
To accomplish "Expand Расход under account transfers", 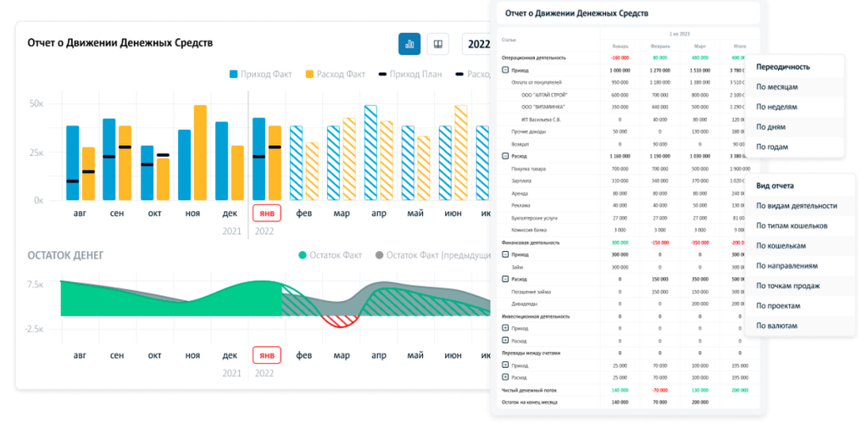I will pyautogui.click(x=505, y=377).
